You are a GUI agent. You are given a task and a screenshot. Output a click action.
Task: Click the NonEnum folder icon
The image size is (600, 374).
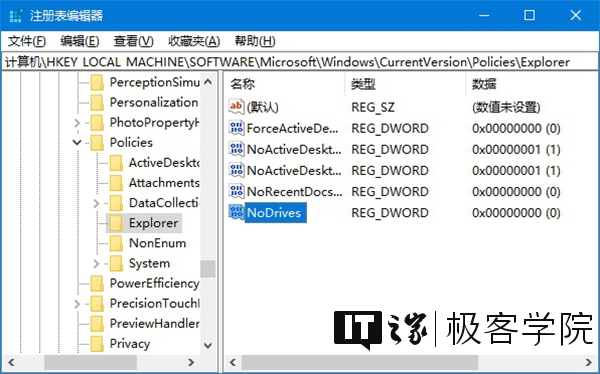pos(116,243)
